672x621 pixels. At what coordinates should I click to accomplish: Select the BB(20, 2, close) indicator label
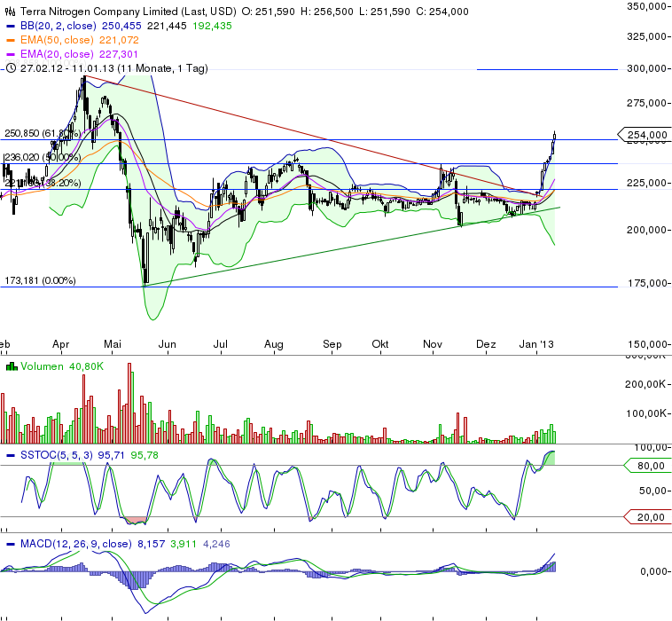click(x=59, y=27)
